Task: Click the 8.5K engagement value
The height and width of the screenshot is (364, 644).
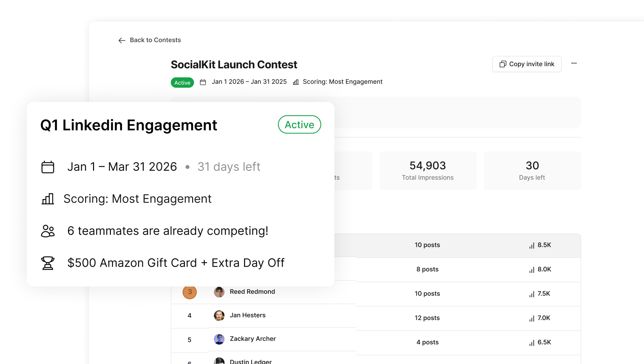Action: pyautogui.click(x=544, y=245)
